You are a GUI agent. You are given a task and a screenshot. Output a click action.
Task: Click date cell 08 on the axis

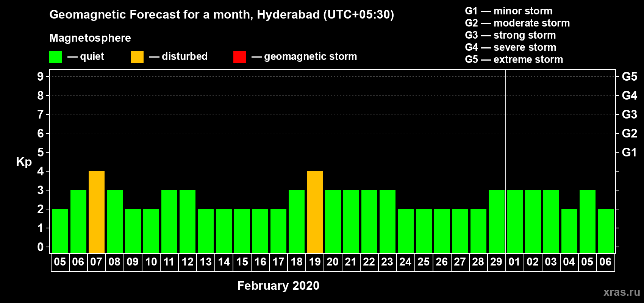[x=115, y=262]
